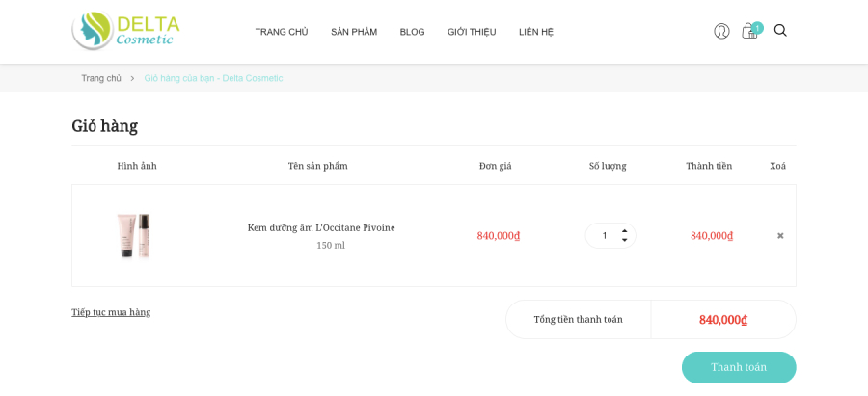Click the search magnifier icon
Viewport: 868px width, 396px height.
[780, 31]
